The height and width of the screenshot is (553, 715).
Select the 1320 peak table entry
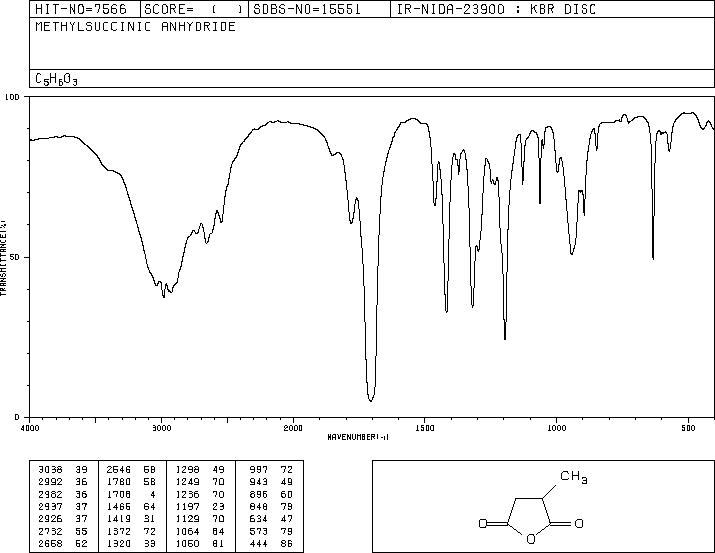119,543
